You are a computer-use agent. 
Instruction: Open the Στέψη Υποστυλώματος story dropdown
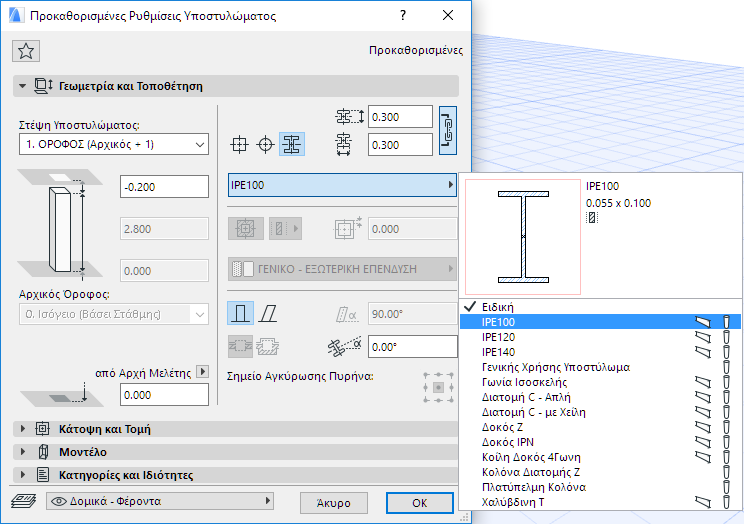coord(114,144)
